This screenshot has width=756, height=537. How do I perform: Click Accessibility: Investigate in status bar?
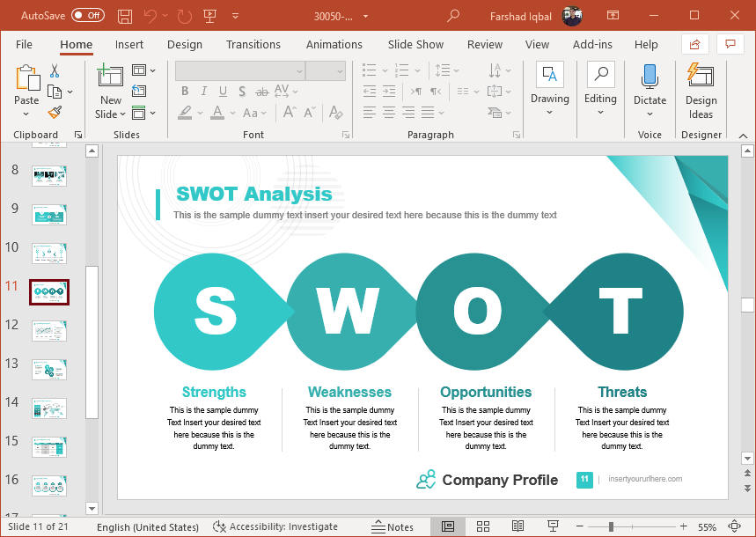275,526
